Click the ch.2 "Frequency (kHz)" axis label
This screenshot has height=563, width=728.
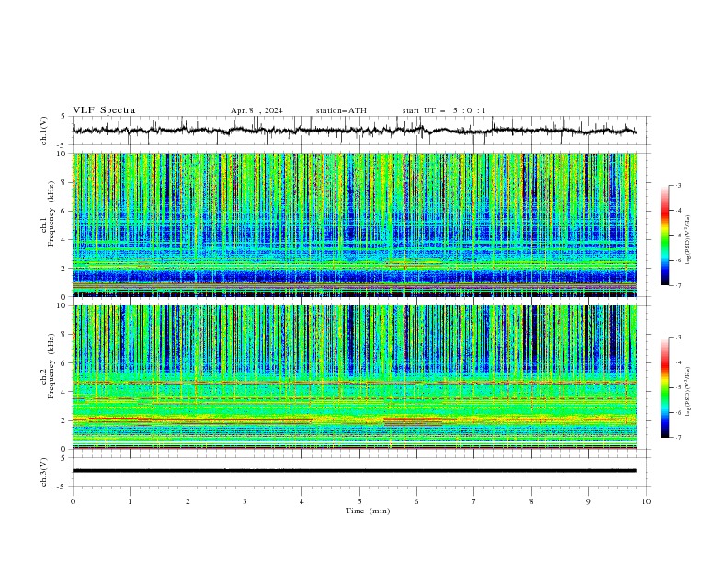(x=51, y=366)
